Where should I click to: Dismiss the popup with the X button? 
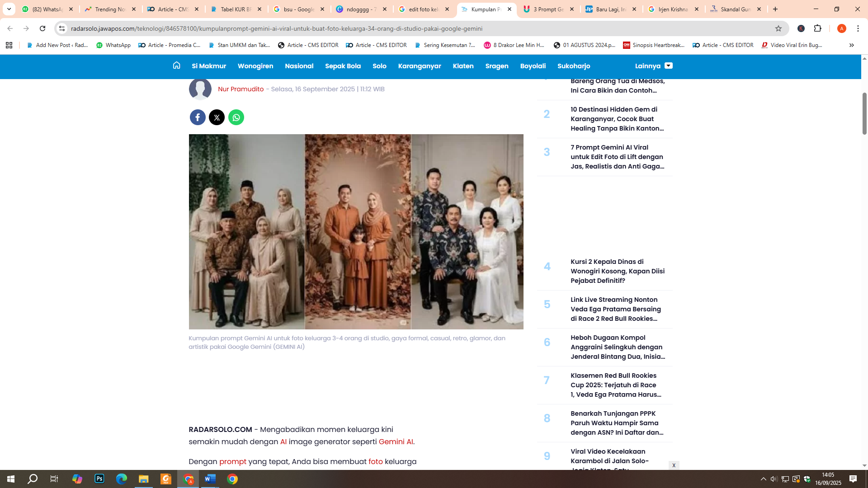pyautogui.click(x=674, y=465)
